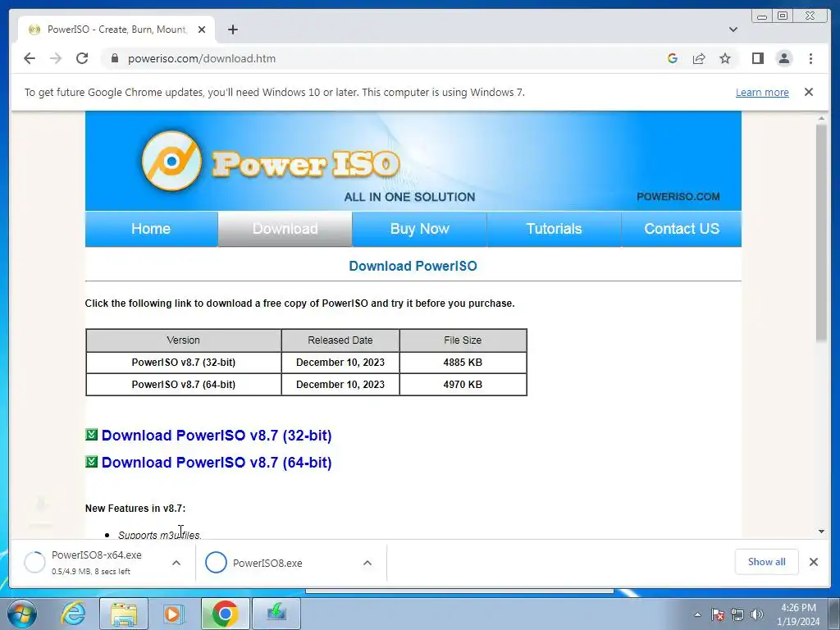The image size is (840, 630).
Task: Launch Internet Explorer from the taskbar
Action: (x=73, y=614)
